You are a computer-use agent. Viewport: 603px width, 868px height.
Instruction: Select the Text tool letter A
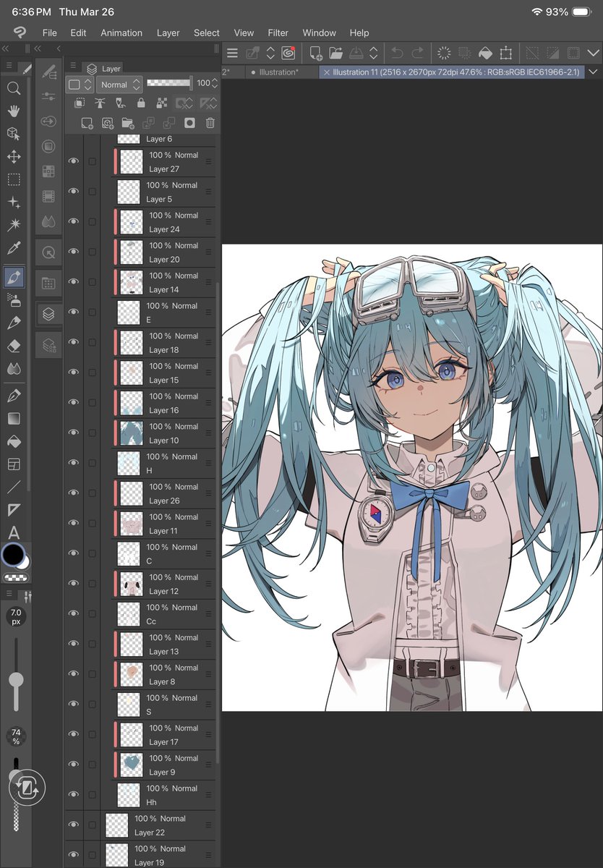coord(13,534)
